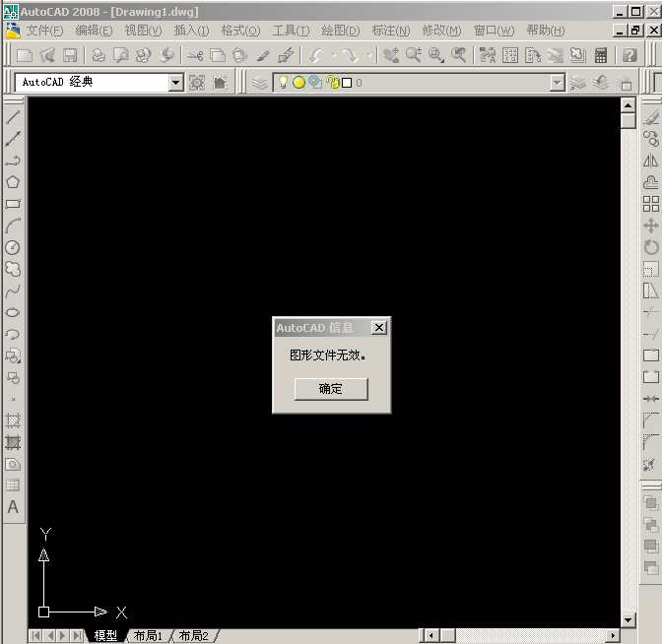Click the Pan realtime hand icon
The image size is (662, 644).
pos(391,55)
